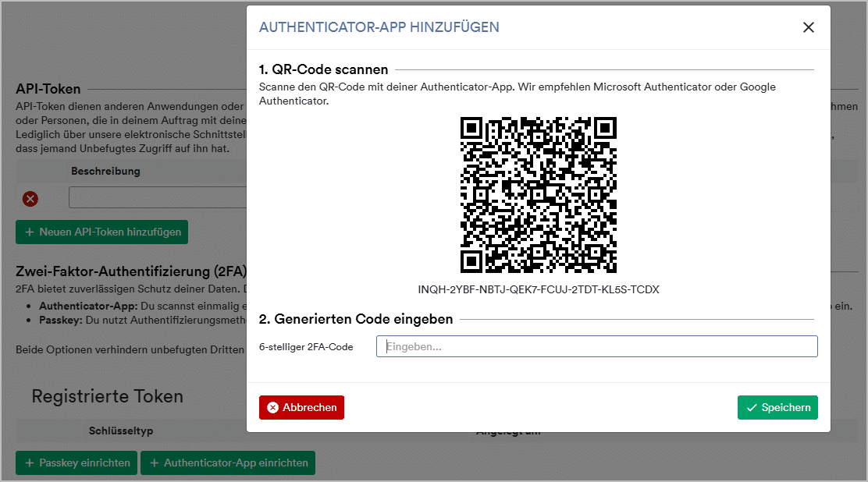Click Authenticator-App einrichten button
This screenshot has width=868, height=482.
click(x=227, y=463)
